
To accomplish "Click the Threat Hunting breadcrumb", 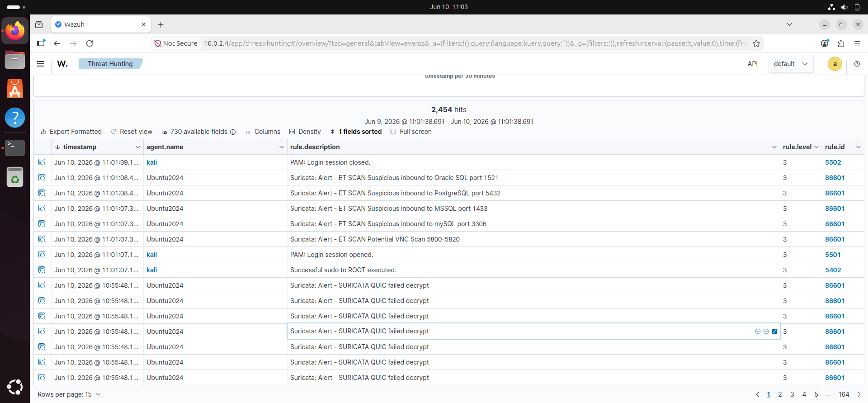I will [110, 64].
